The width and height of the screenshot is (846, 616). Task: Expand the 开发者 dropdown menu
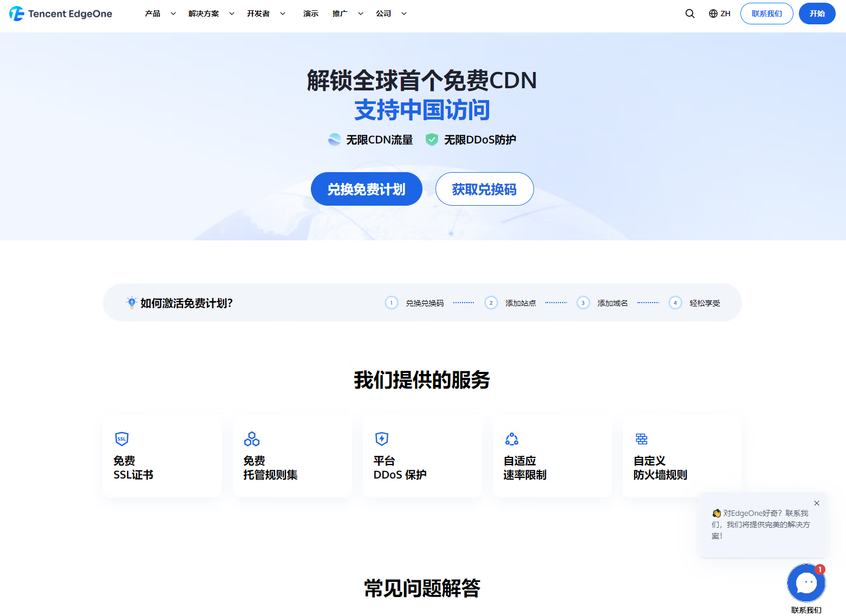[265, 14]
